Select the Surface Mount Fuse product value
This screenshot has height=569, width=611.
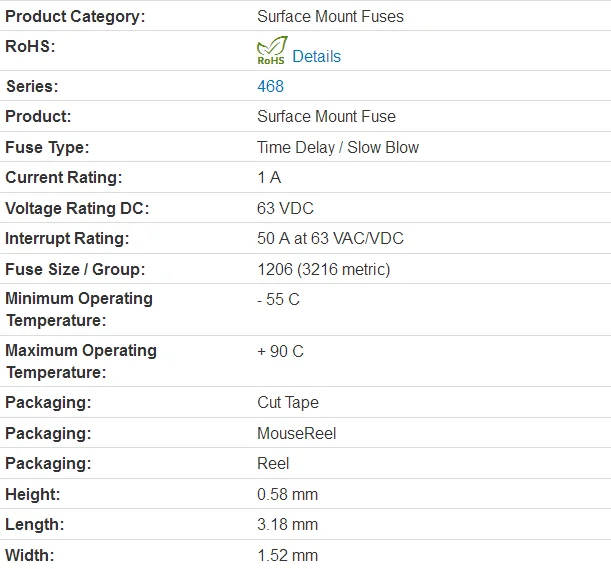pyautogui.click(x=326, y=117)
